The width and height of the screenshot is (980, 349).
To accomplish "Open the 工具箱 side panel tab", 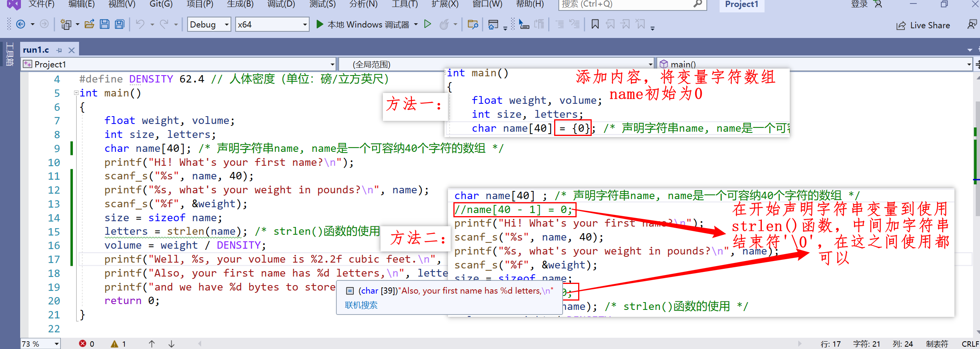I will (10, 54).
